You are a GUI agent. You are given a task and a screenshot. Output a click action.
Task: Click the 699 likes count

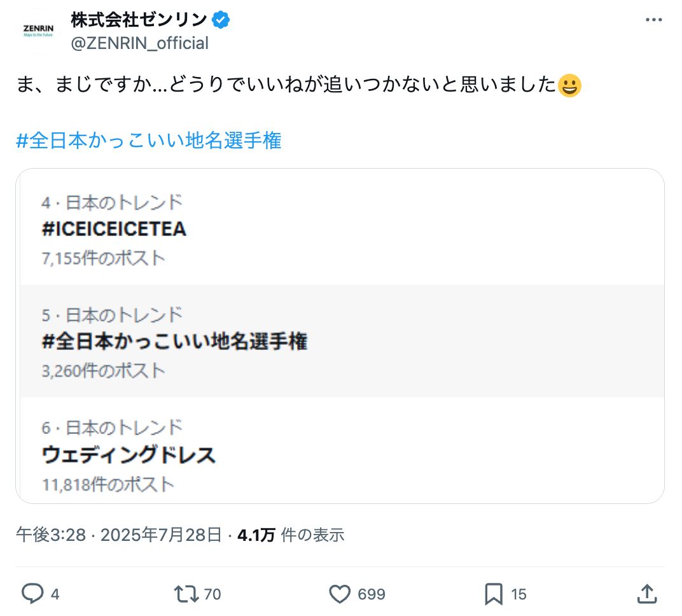pyautogui.click(x=372, y=594)
